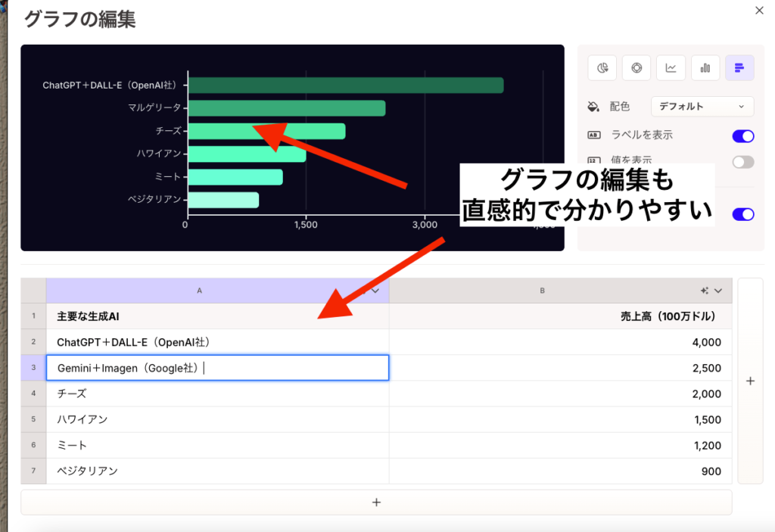This screenshot has height=532, width=775.
Task: Click the ChatGPT＋DALL-E bar in the chart
Action: [x=346, y=85]
